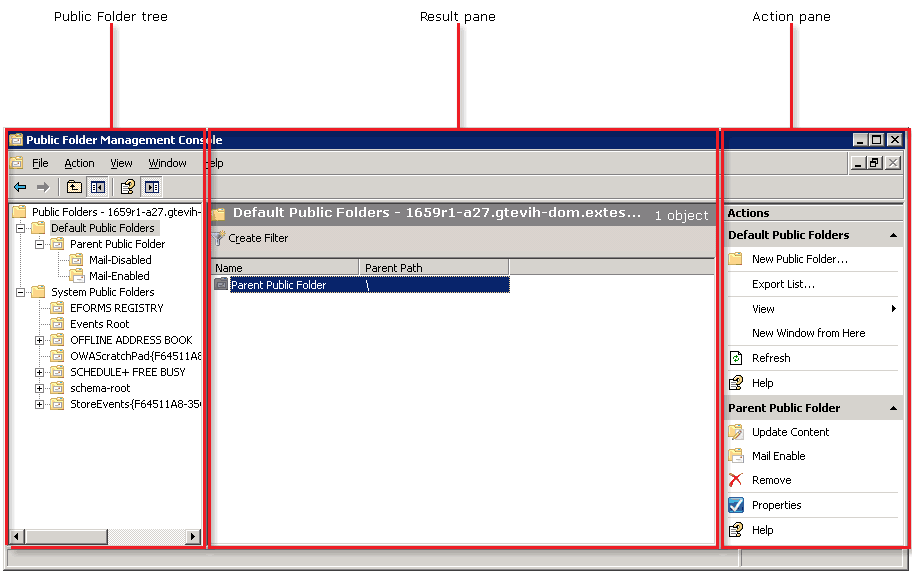This screenshot has height=571, width=912.
Task: Click the EFORMS REGISTRY folder icon
Action: tap(57, 308)
